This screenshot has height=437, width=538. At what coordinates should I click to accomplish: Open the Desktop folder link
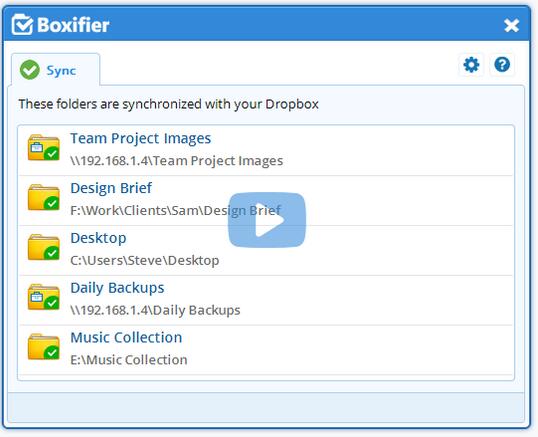tap(98, 238)
